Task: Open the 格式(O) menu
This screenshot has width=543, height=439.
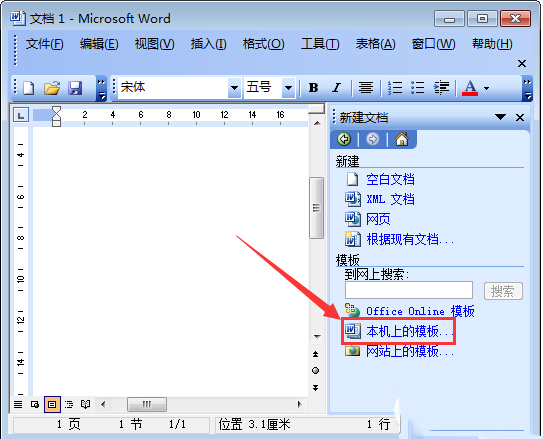Action: (x=264, y=44)
